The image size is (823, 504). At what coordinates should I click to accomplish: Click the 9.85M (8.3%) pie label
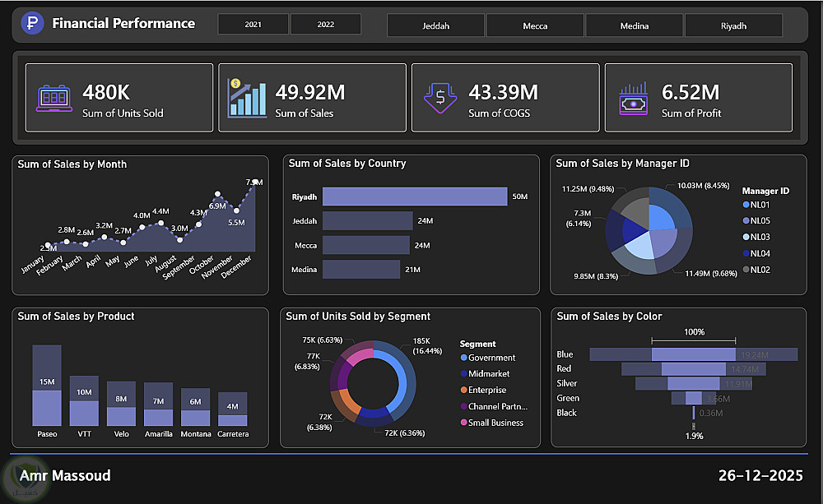point(596,276)
